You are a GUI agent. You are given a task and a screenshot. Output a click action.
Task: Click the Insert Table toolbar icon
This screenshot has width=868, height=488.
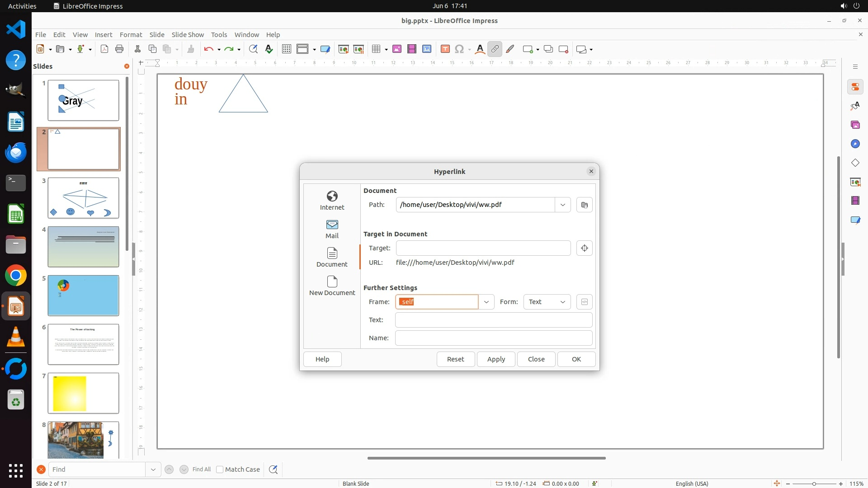[376, 49]
